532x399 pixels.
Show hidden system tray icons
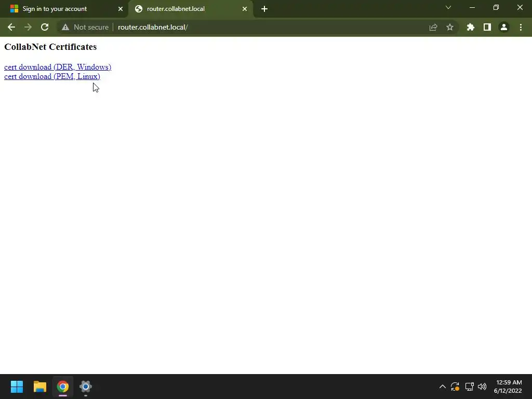(443, 387)
